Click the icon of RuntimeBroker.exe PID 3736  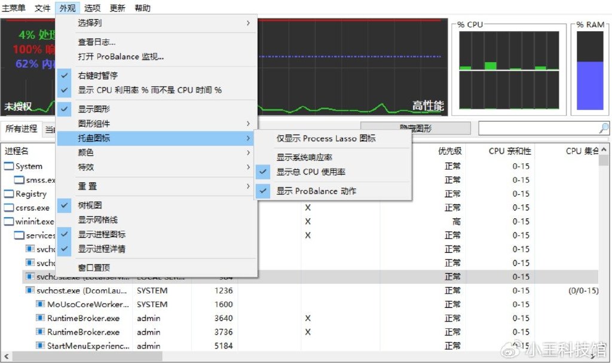coord(40,332)
